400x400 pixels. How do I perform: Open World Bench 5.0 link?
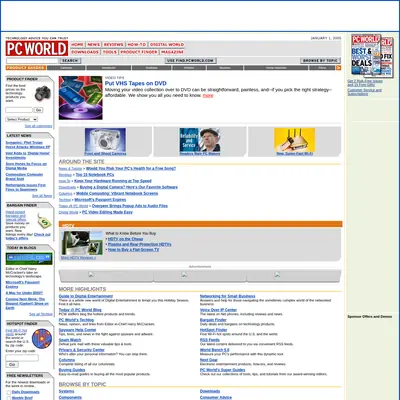215,350
